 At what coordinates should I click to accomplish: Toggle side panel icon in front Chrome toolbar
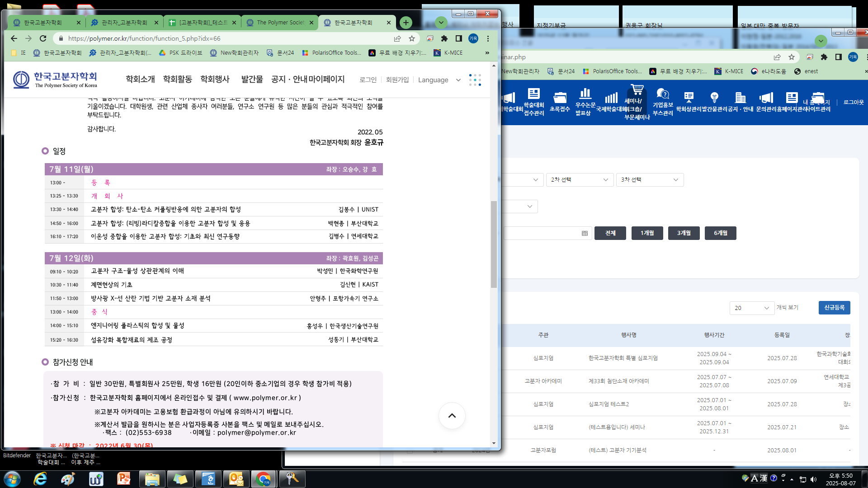tap(459, 38)
